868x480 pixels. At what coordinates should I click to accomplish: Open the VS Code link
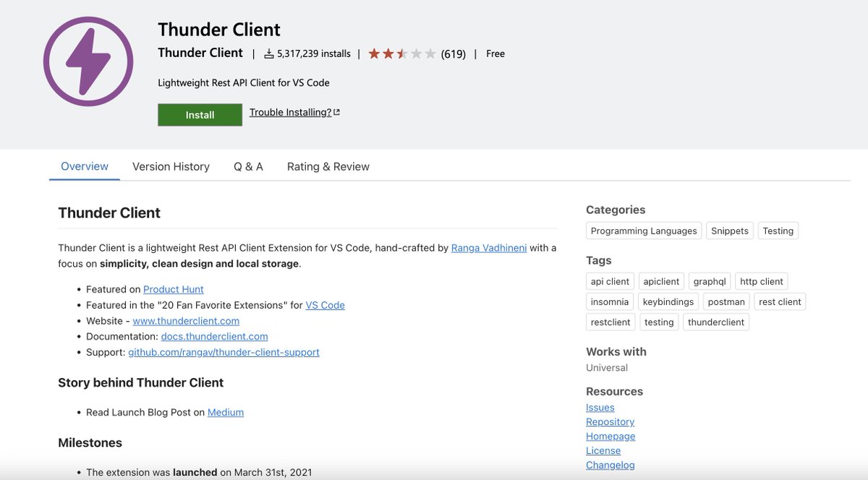[325, 305]
